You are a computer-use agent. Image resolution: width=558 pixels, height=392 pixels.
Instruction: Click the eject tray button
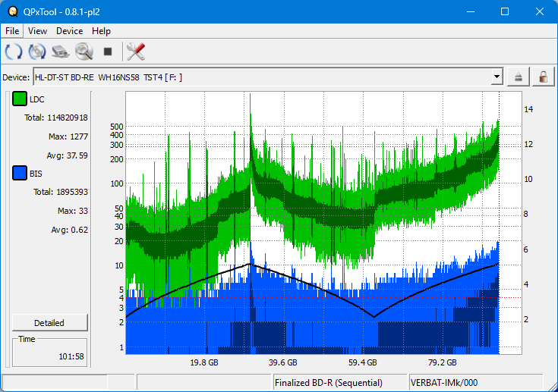click(x=518, y=77)
